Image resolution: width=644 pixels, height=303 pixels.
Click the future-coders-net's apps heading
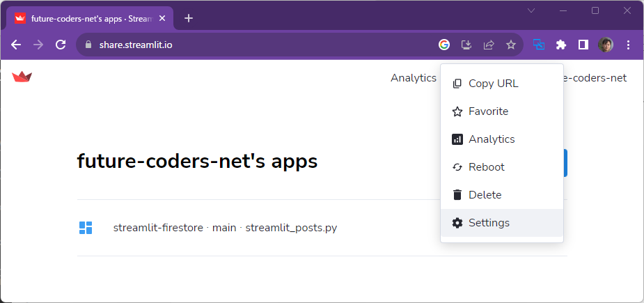197,161
